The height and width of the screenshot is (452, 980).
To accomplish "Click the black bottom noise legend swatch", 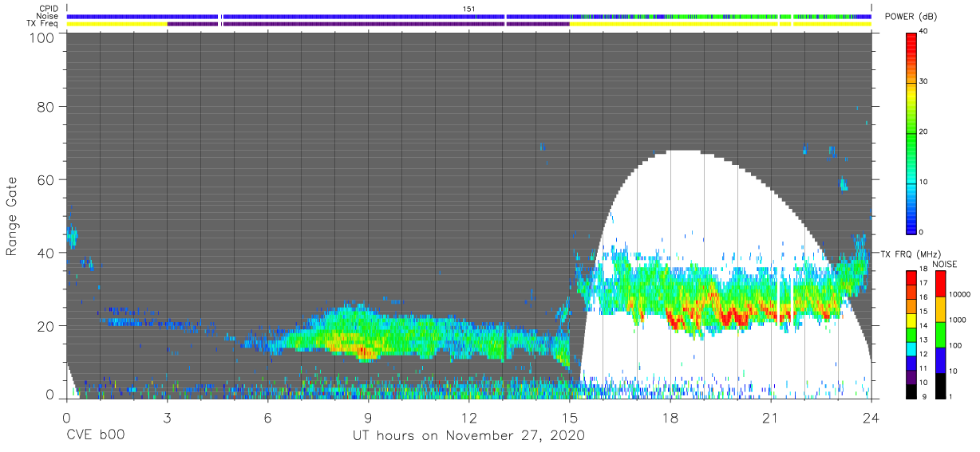I will tap(940, 384).
